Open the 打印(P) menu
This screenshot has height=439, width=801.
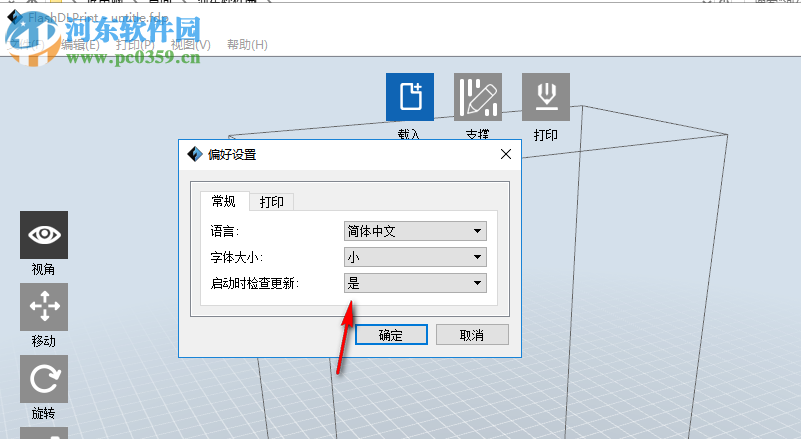pos(135,45)
